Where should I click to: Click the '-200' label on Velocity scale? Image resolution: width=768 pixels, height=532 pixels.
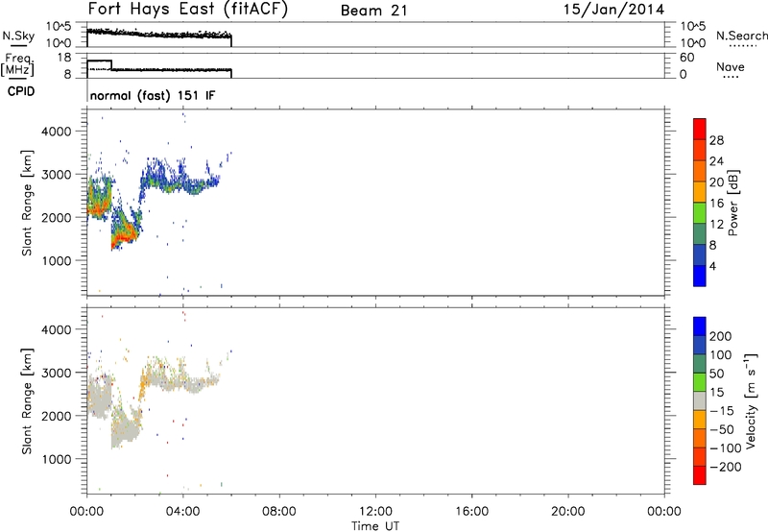tap(724, 467)
